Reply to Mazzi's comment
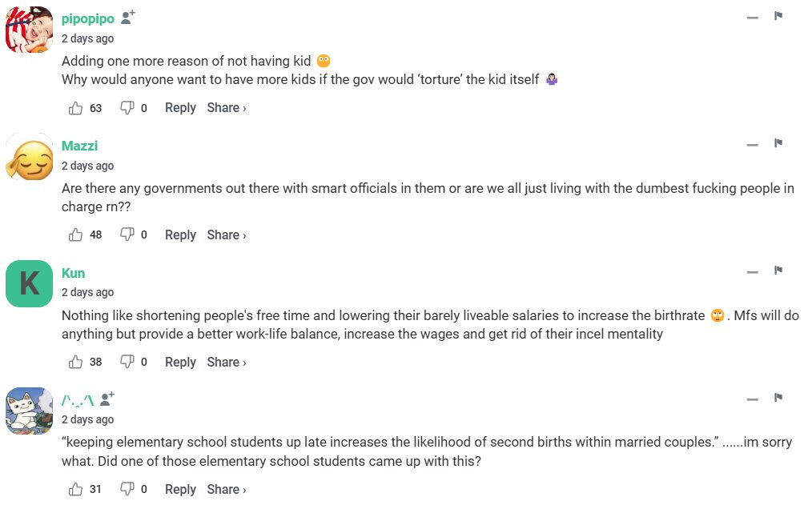The height and width of the screenshot is (505, 812). (x=180, y=234)
